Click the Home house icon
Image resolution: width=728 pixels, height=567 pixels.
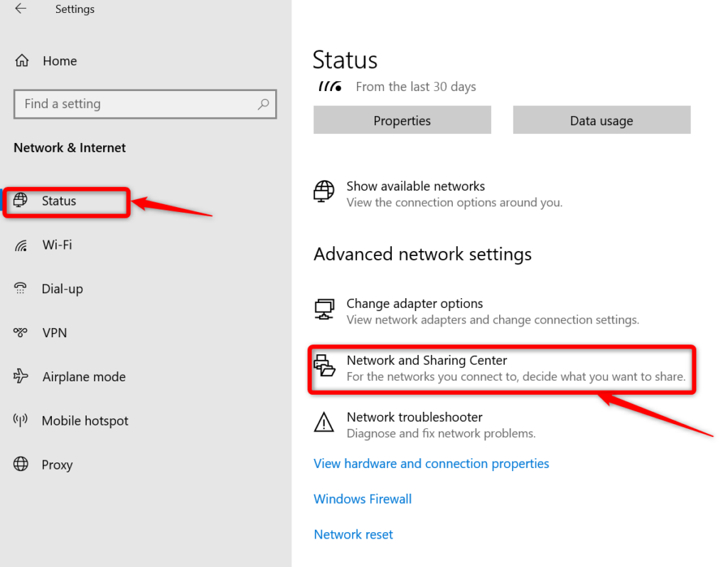click(21, 61)
